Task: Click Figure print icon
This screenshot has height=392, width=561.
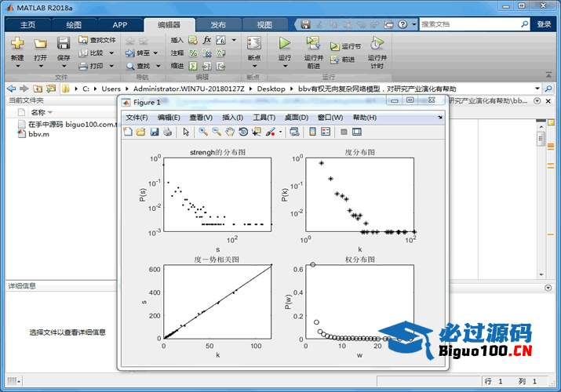Action: coord(167,132)
